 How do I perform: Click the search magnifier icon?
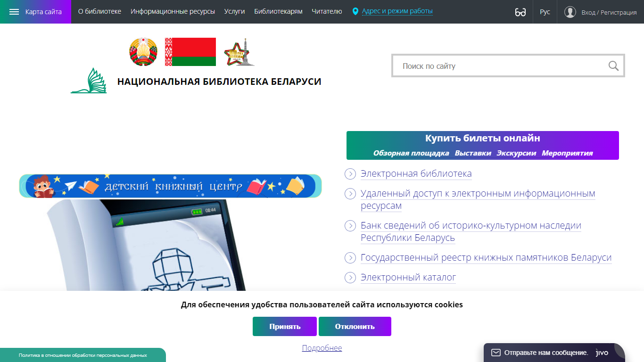(613, 66)
